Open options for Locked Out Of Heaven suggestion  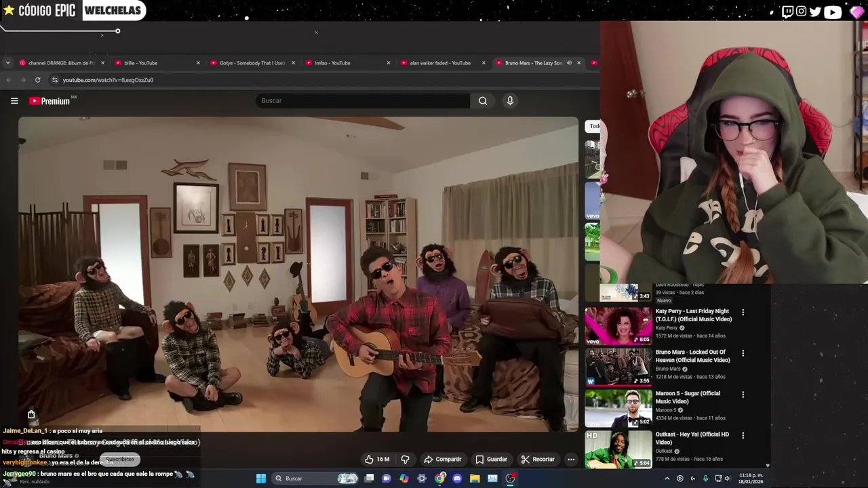743,353
